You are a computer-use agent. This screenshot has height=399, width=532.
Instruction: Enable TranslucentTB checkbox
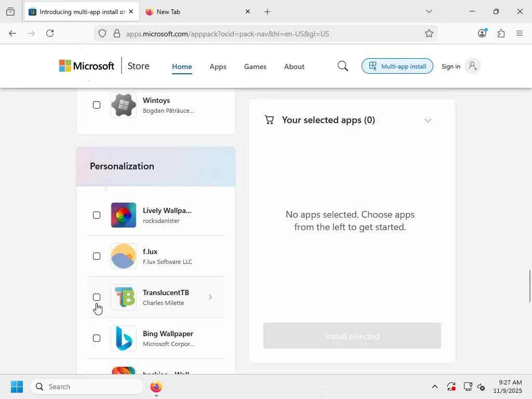97,297
